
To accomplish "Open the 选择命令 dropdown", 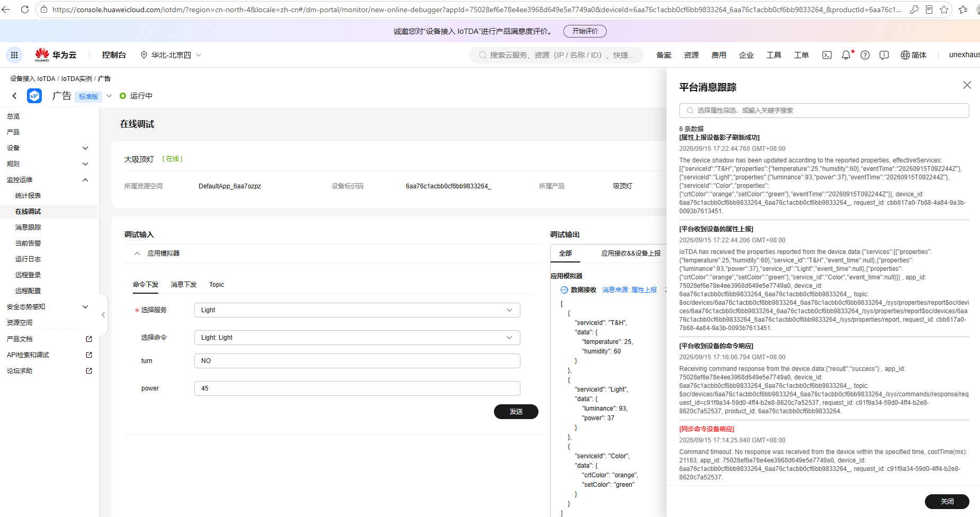I will tap(357, 338).
